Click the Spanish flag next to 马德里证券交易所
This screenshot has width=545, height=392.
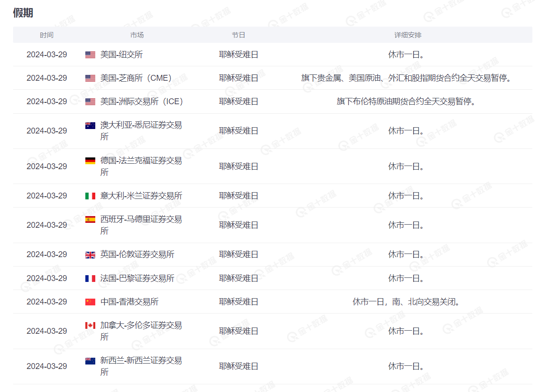click(x=90, y=220)
